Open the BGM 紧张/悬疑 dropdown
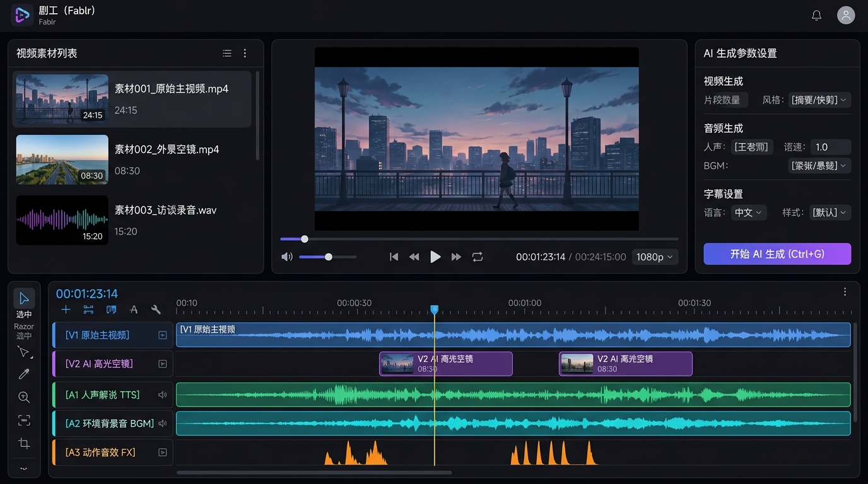Screen dimensions: 868x484 pos(819,166)
